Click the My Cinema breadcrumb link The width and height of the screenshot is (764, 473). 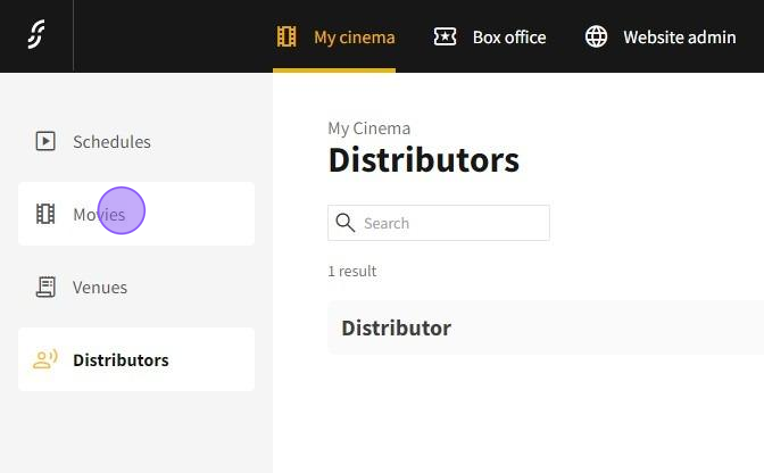coord(369,128)
